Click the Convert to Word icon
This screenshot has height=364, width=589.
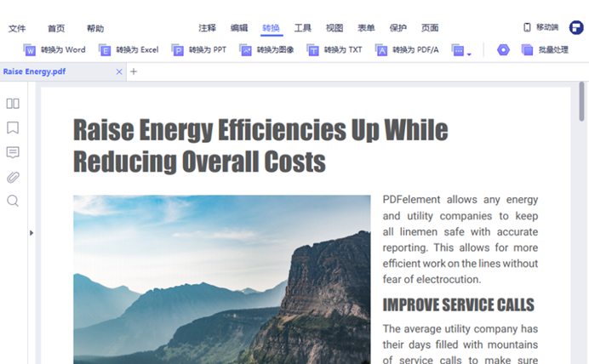coord(30,50)
